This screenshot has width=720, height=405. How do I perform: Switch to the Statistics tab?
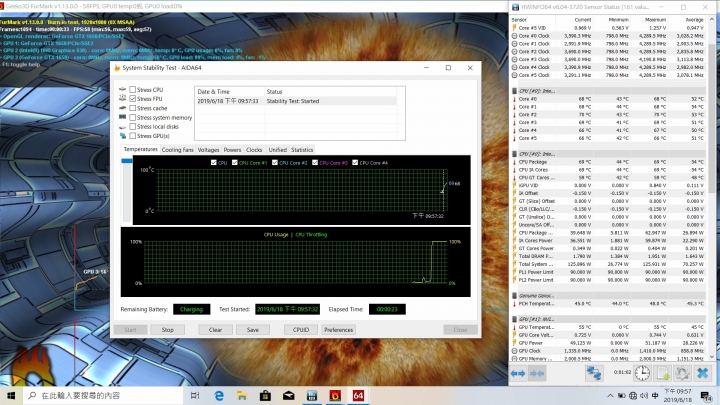tap(302, 150)
